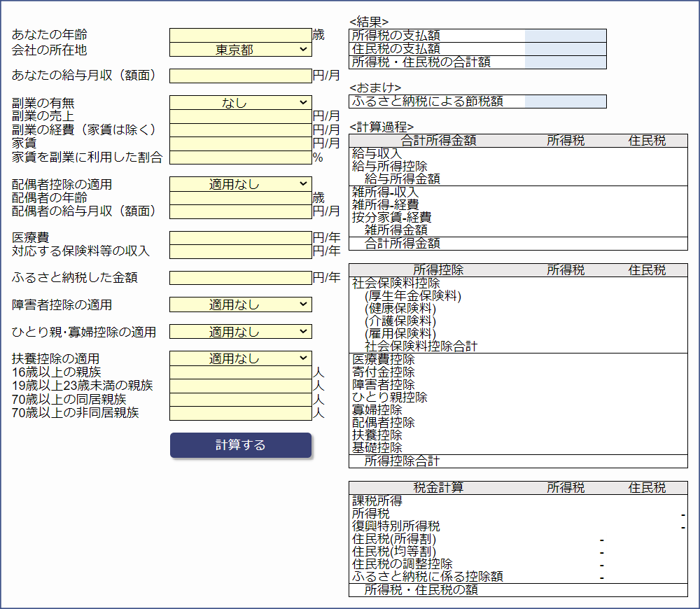This screenshot has width=700, height=609.
Task: Click the 所得税・住民税の額 row label
Action: point(421,590)
